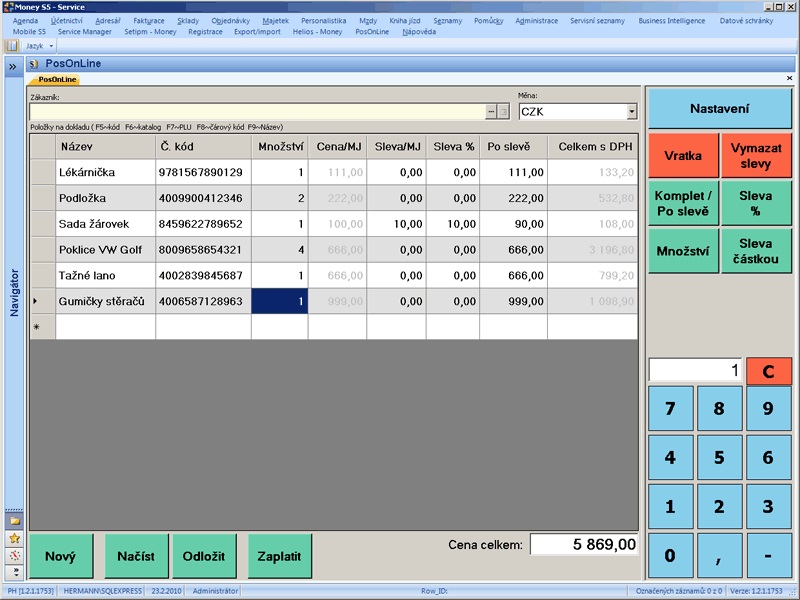Click the PosOnLine header module icon
This screenshot has height=600, width=800.
click(34, 64)
